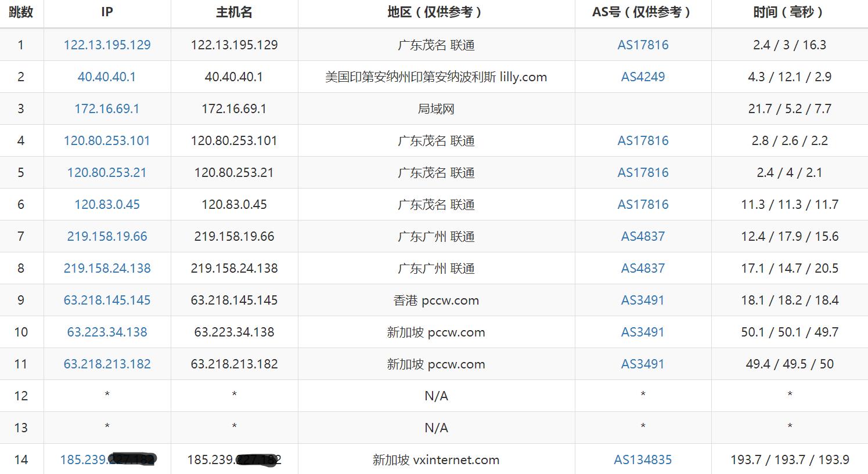Screen dimensions: 868x474
Task: Click time value 4.3 / 12.1 / 2.9
Action: 790,77
